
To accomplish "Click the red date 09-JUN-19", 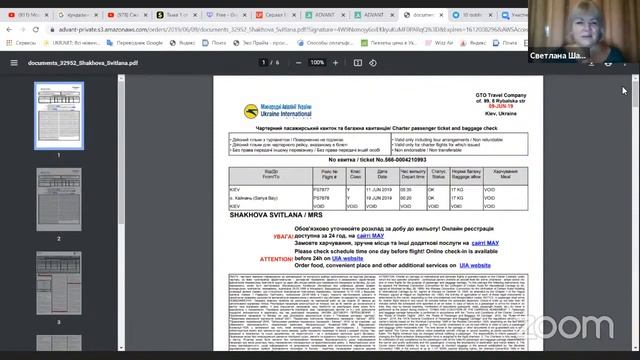I will [501, 106].
